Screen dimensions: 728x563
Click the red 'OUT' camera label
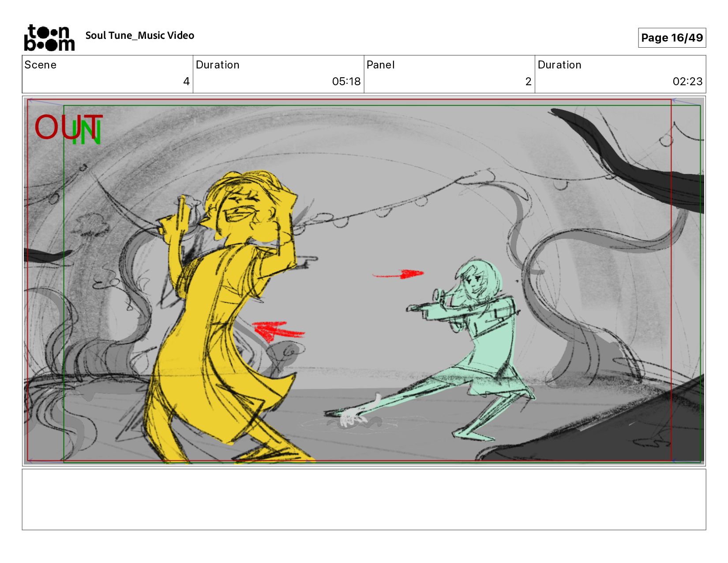pos(68,127)
